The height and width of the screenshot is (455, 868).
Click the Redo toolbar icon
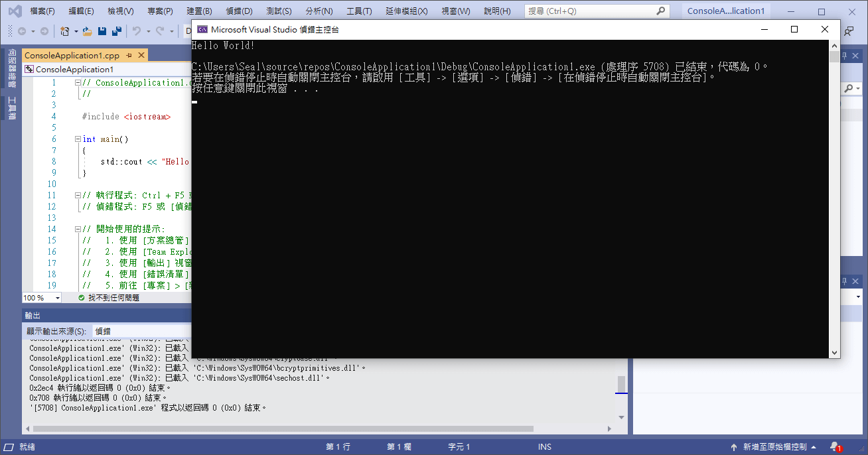pyautogui.click(x=160, y=31)
